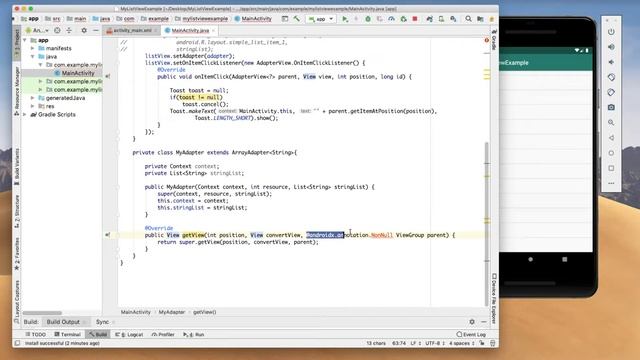Click emulator Home circle icon in sidebar

[611, 153]
